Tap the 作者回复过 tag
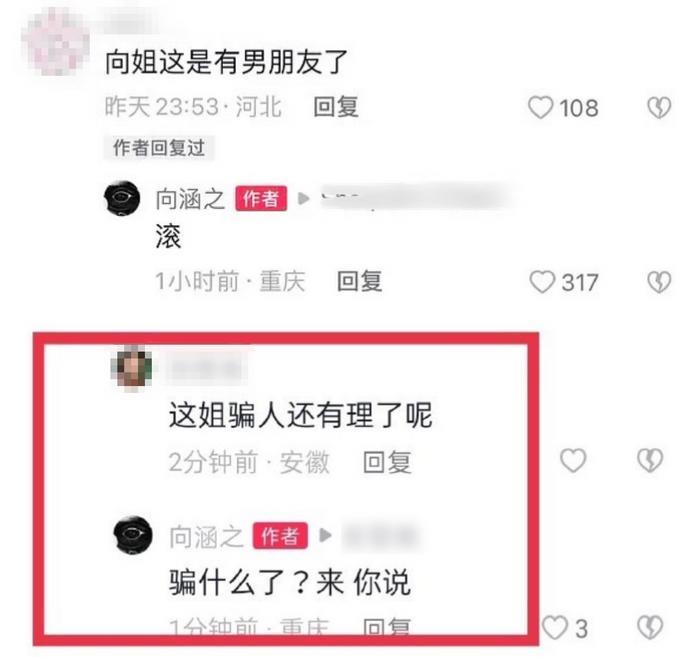This screenshot has height=657, width=700. point(159,148)
